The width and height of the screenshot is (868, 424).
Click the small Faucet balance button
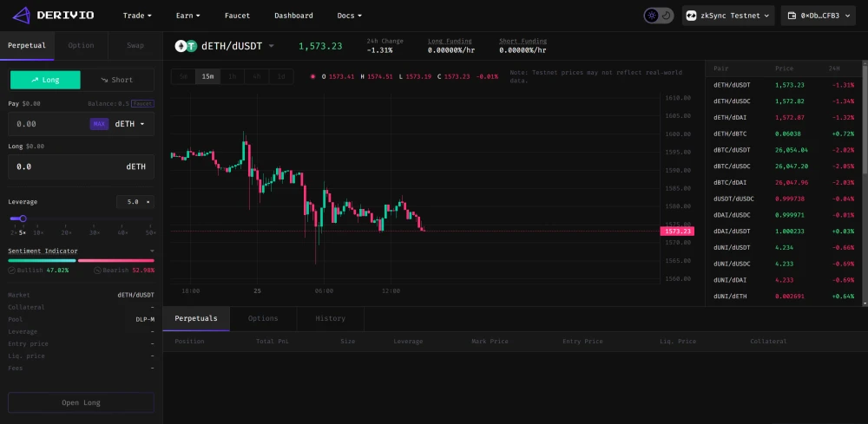tap(143, 103)
